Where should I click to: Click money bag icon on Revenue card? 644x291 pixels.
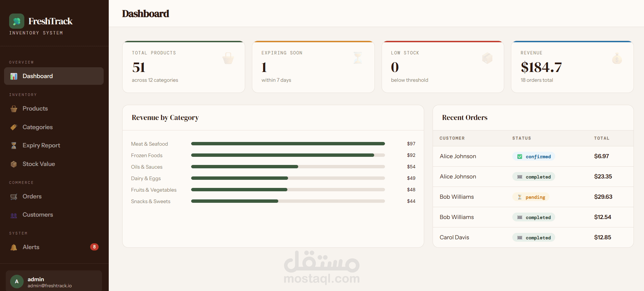point(617,58)
